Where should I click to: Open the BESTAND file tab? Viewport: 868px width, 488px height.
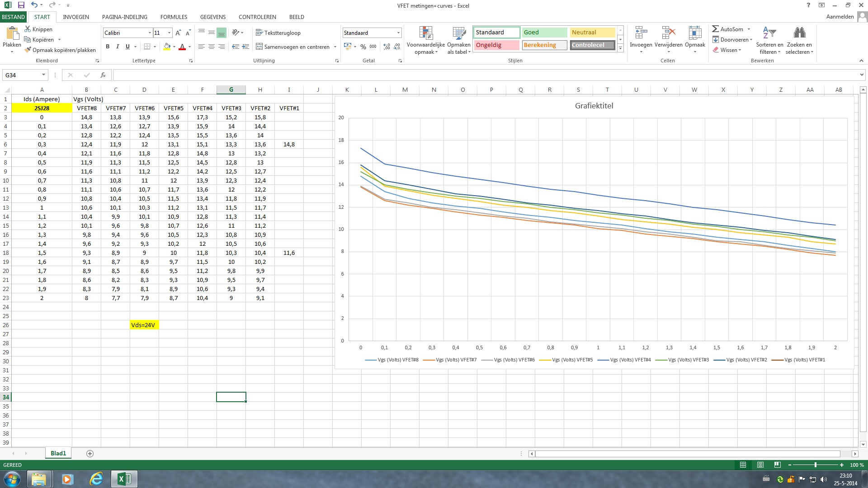click(13, 17)
